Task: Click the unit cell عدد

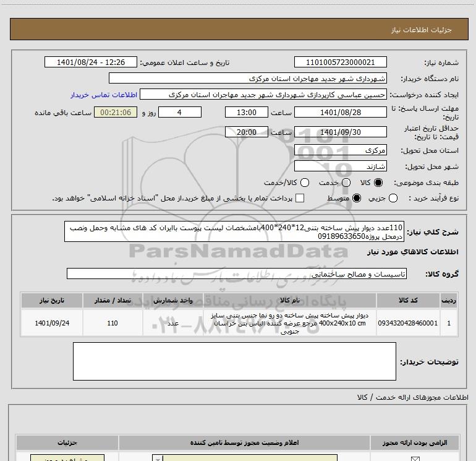Action: click(x=172, y=323)
